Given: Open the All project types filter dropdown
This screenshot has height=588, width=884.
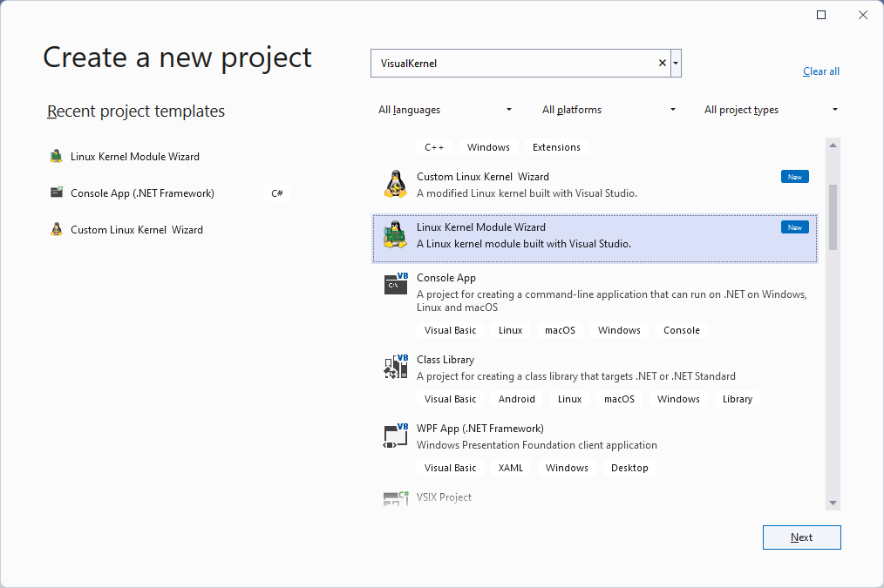Looking at the screenshot, I should 771,110.
